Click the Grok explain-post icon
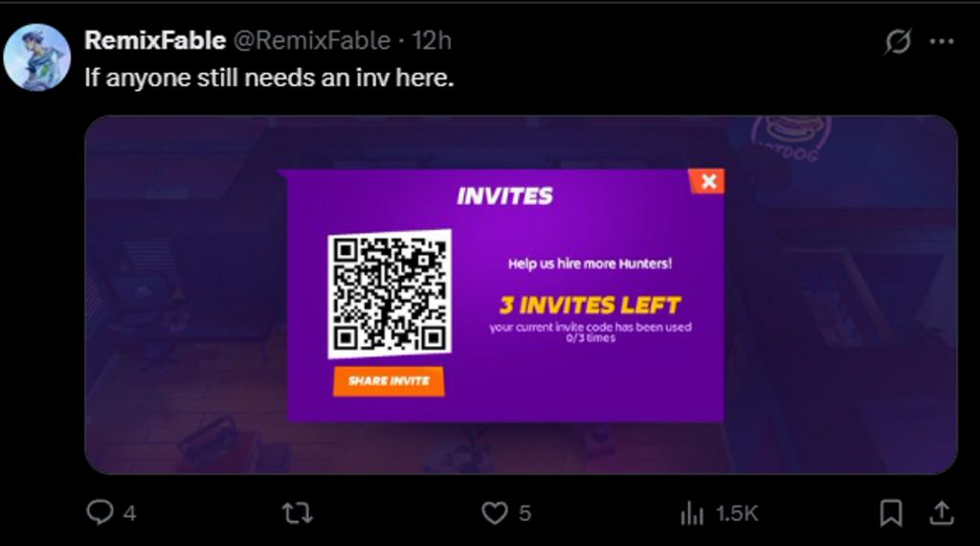 [x=898, y=41]
